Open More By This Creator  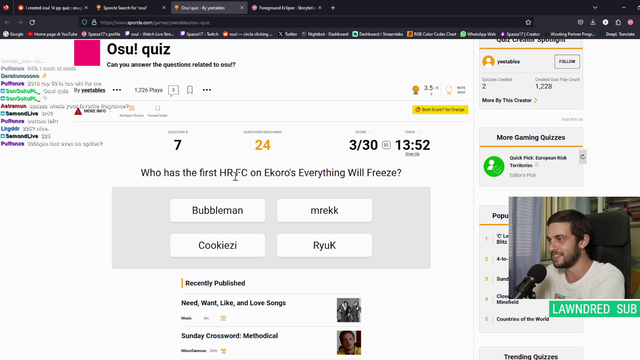coord(509,100)
